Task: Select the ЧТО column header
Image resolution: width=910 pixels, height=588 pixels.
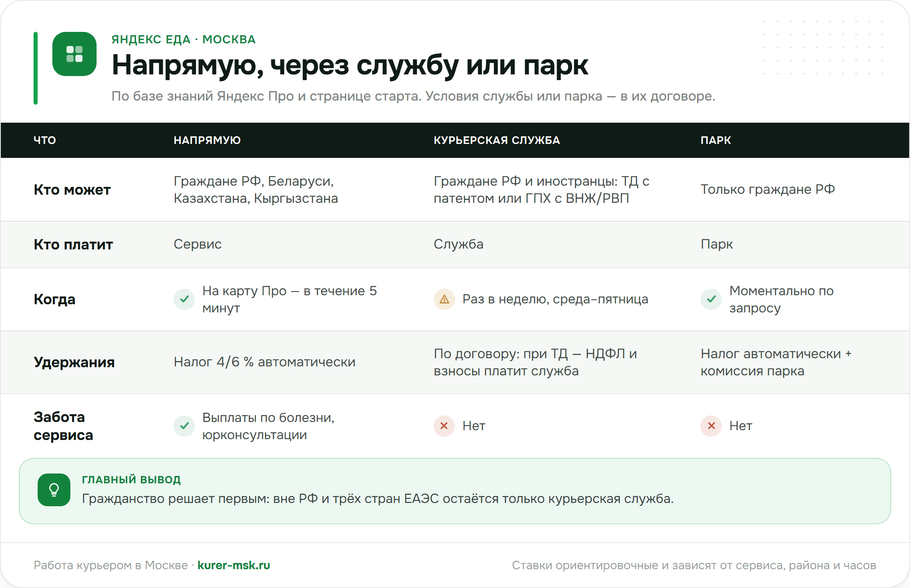Action: [x=45, y=140]
